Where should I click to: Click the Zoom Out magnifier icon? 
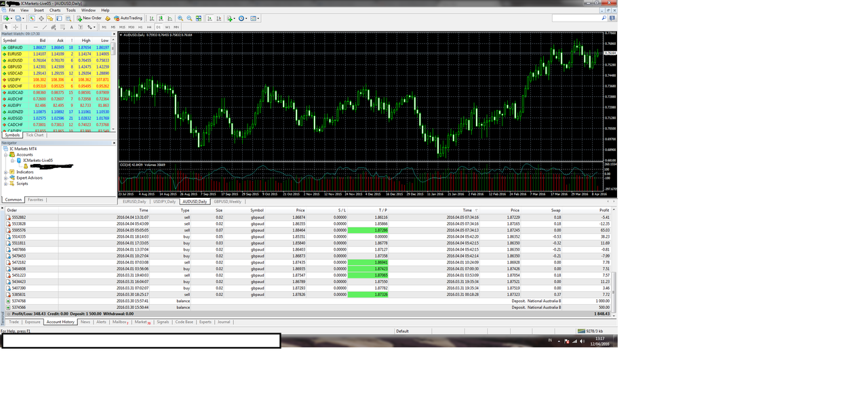(x=189, y=18)
